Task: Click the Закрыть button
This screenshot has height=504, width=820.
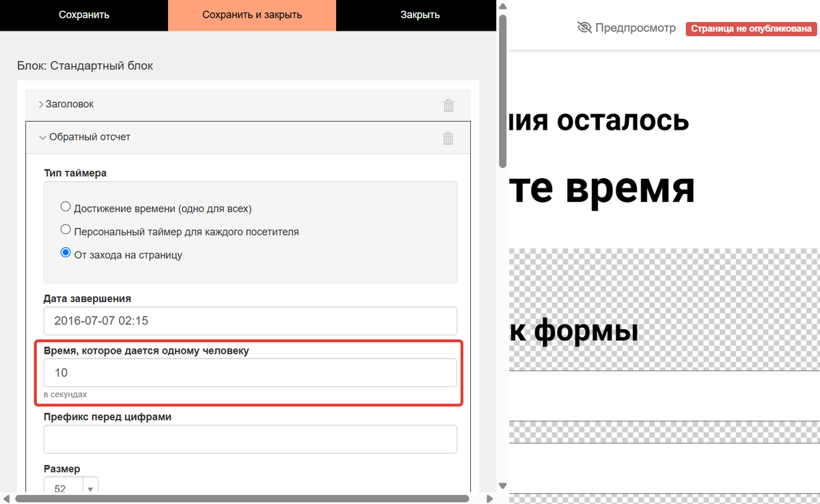Action: (420, 15)
